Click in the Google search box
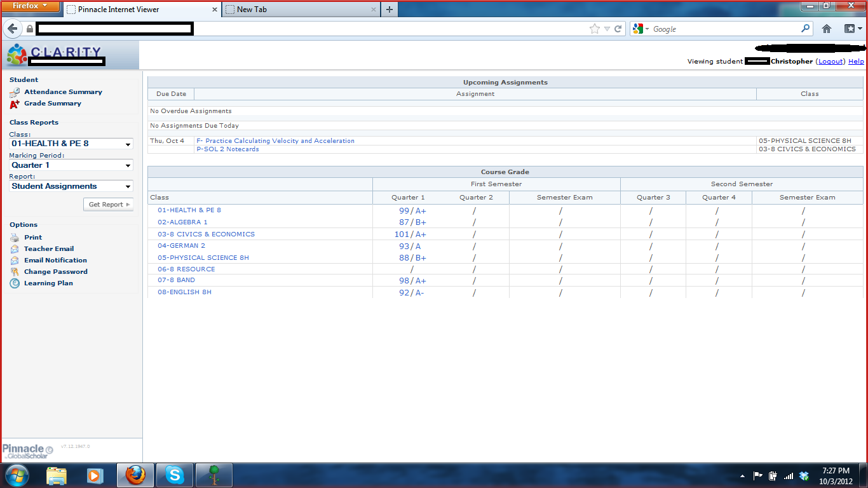 (x=724, y=29)
